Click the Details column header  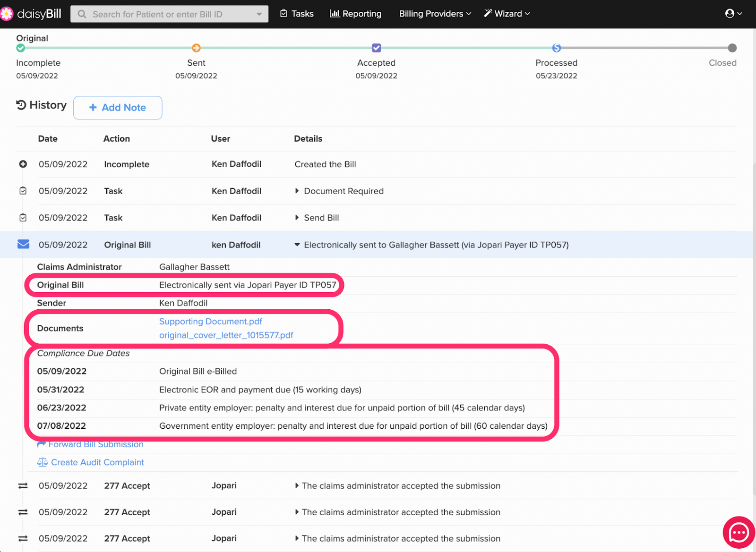coord(308,139)
